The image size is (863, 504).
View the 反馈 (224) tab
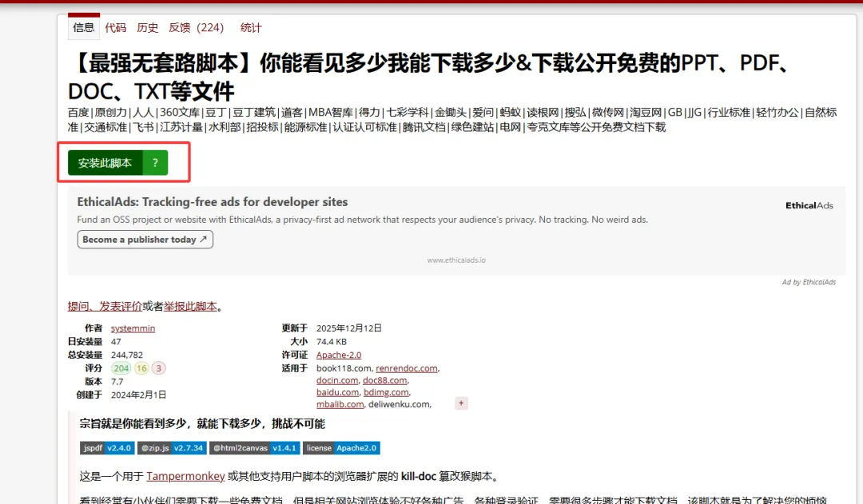[x=197, y=27]
